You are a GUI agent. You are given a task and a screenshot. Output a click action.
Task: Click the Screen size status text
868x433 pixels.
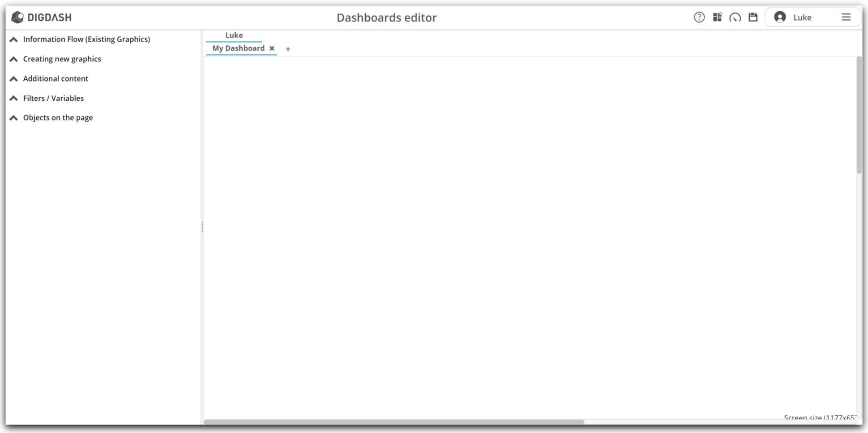pyautogui.click(x=820, y=418)
